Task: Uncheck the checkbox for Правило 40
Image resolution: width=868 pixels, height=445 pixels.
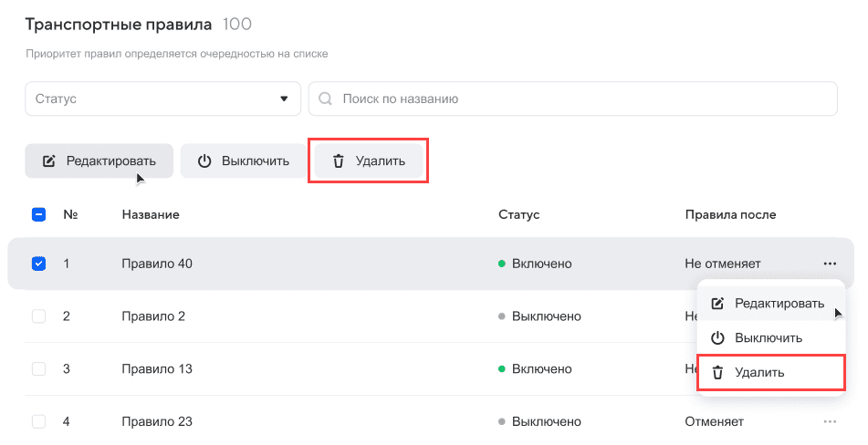Action: click(38, 264)
